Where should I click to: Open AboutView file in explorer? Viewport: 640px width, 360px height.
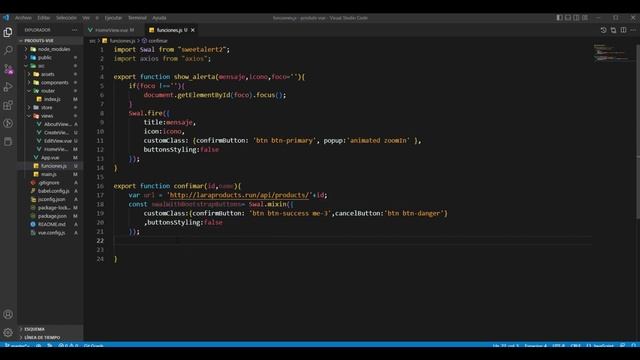[x=50, y=124]
